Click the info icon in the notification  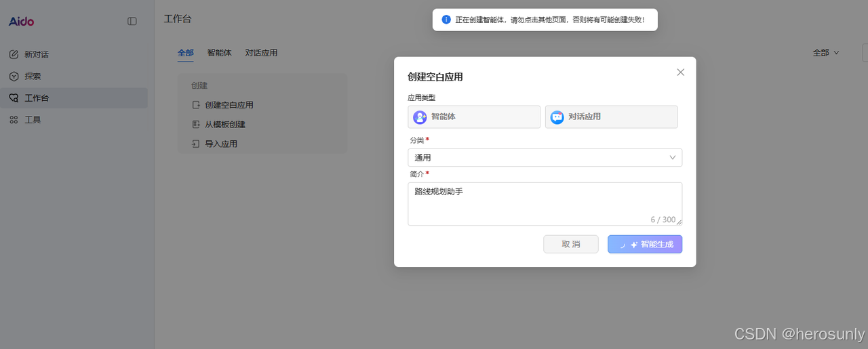(x=446, y=20)
